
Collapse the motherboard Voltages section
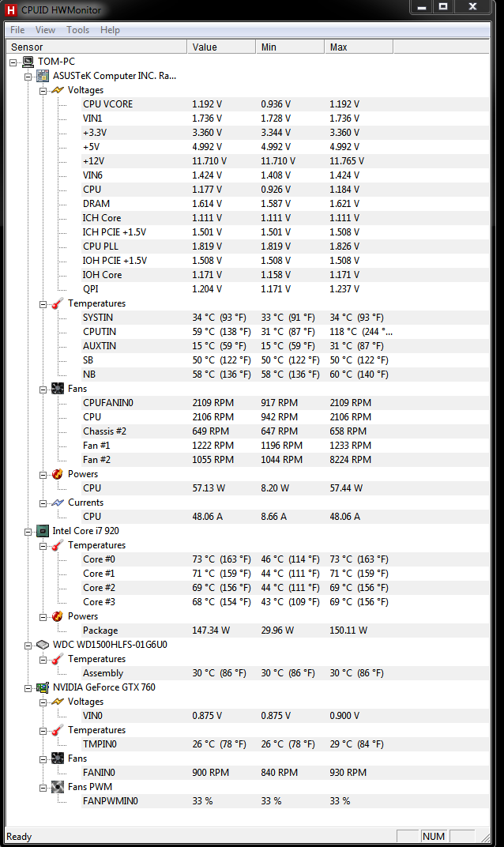43,90
